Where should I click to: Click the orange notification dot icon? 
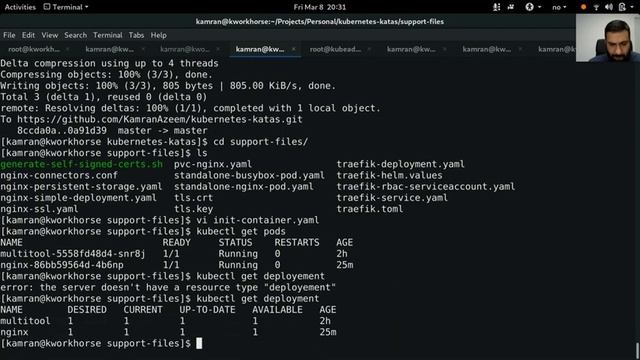click(583, 7)
